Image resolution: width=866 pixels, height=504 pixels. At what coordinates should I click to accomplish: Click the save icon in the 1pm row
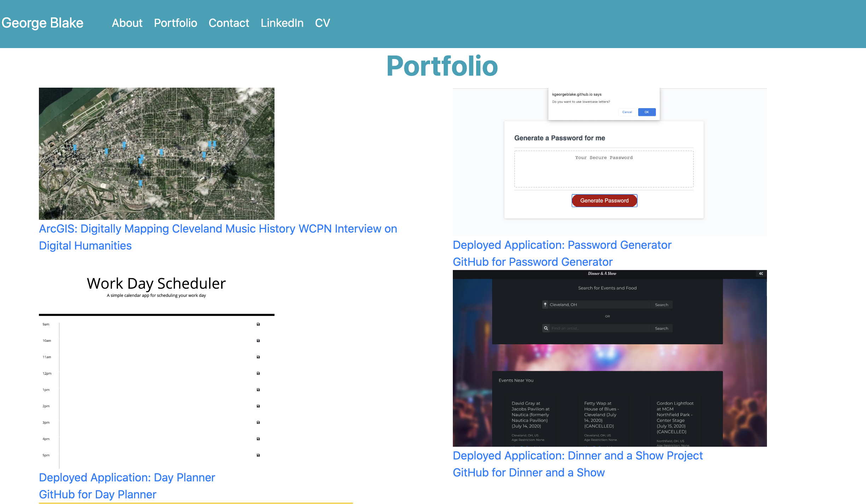(258, 390)
